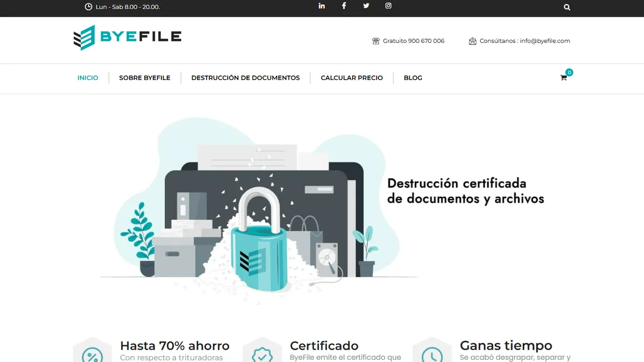The height and width of the screenshot is (362, 644).
Task: Call the Gratuito 900 670 006 number
Action: pos(414,41)
